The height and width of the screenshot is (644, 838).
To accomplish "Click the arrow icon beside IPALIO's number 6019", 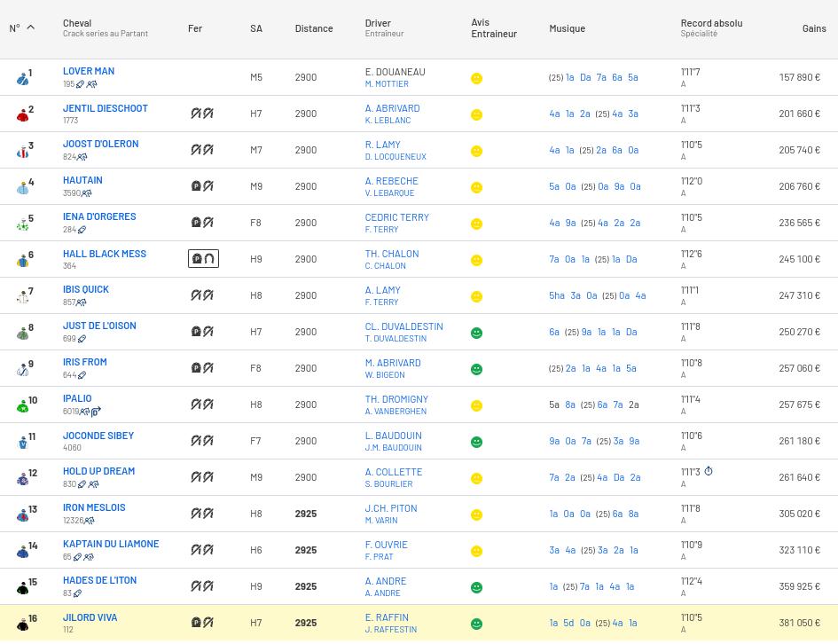I will 96,412.
